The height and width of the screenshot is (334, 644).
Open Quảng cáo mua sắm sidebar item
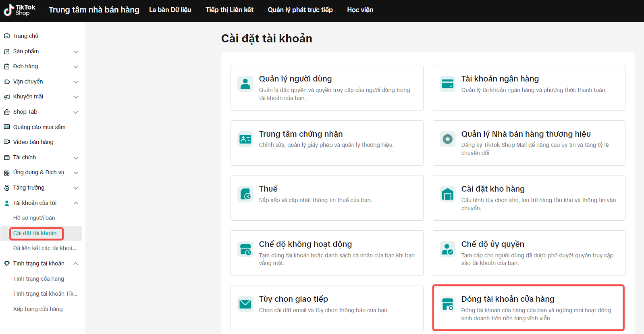coord(39,127)
